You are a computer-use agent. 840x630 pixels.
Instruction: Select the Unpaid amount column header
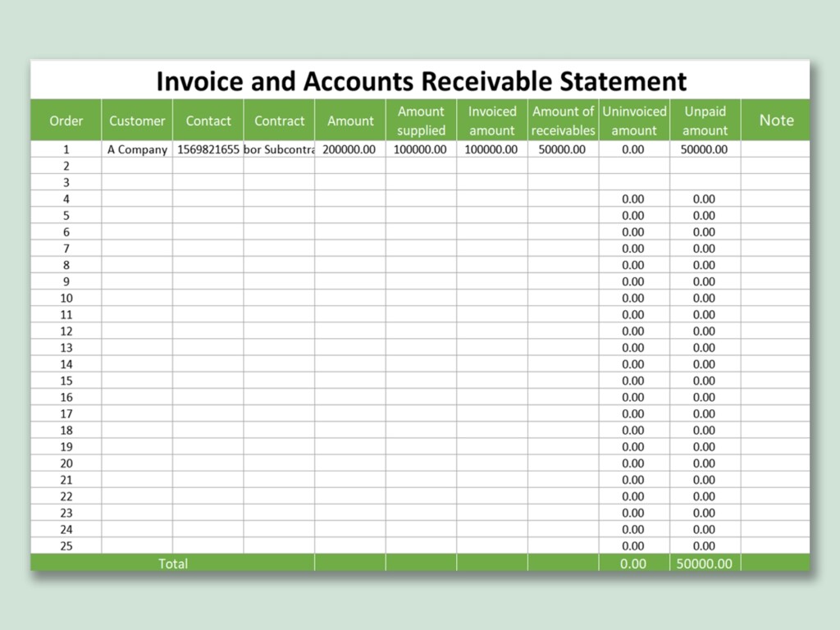click(x=705, y=121)
